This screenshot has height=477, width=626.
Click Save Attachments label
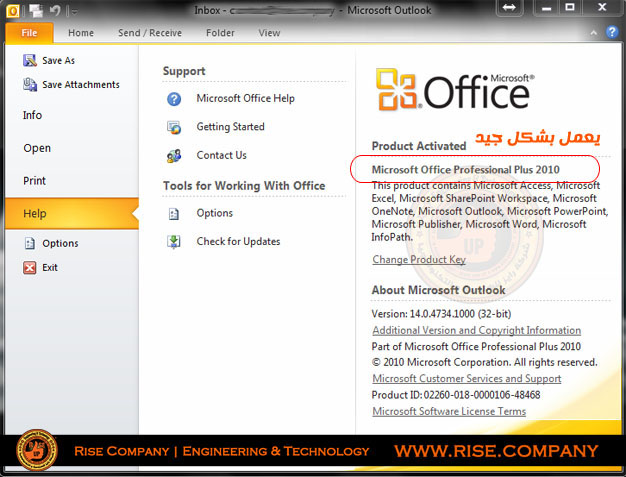click(81, 85)
